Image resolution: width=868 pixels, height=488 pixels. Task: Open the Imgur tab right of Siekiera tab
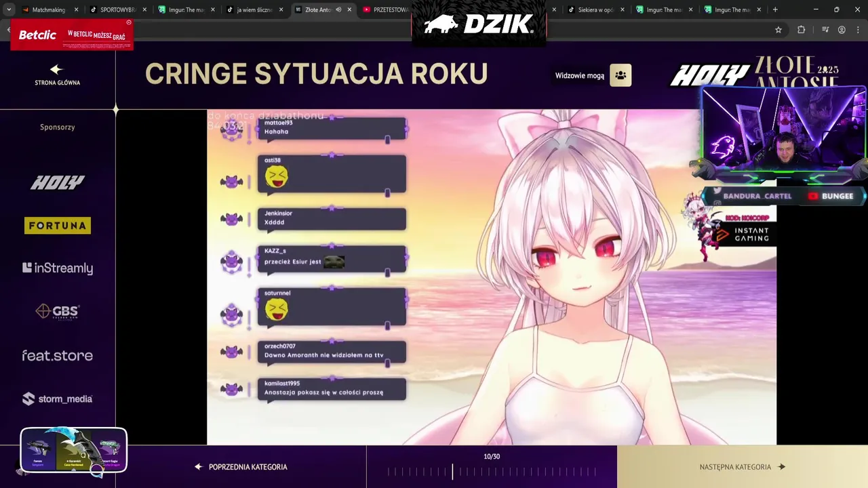(665, 9)
